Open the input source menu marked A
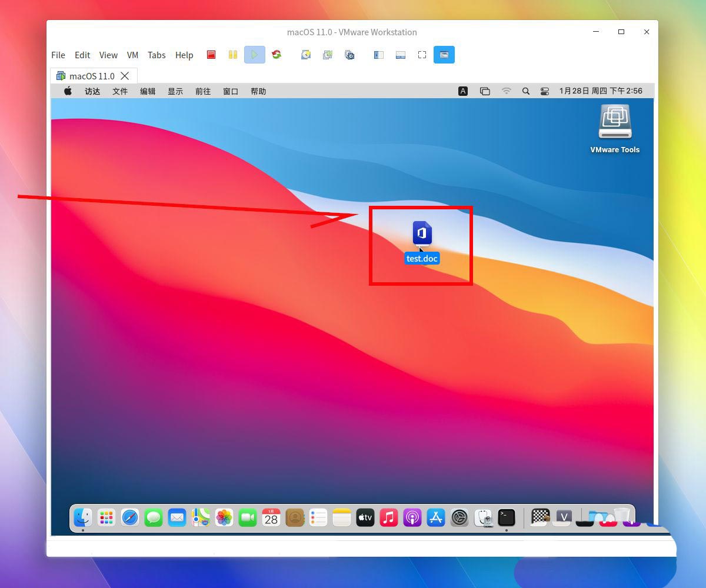Image resolution: width=706 pixels, height=588 pixels. 463,91
